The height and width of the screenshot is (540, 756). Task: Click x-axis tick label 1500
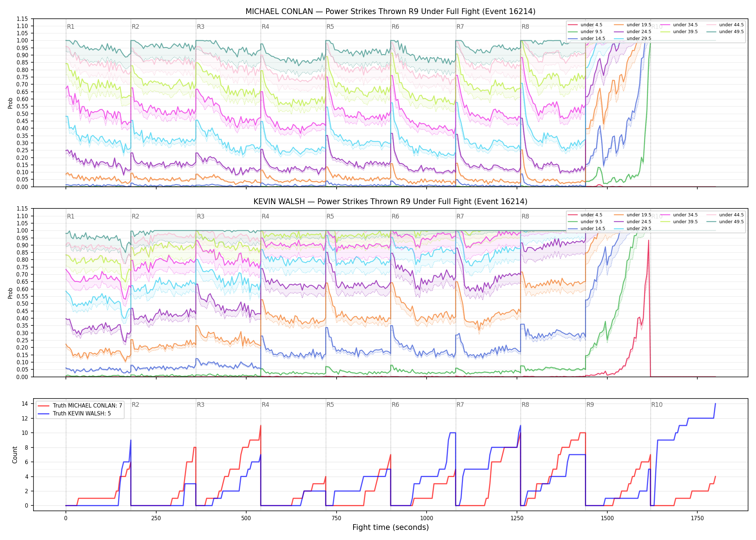coord(607,518)
